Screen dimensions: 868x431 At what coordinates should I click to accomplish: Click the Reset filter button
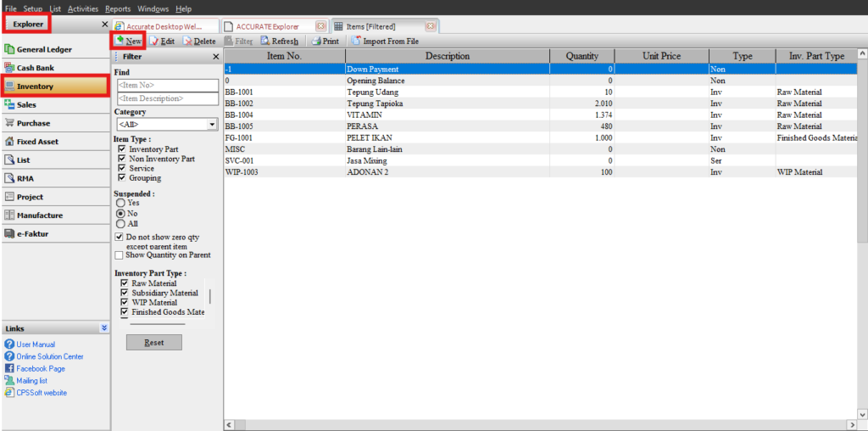154,343
